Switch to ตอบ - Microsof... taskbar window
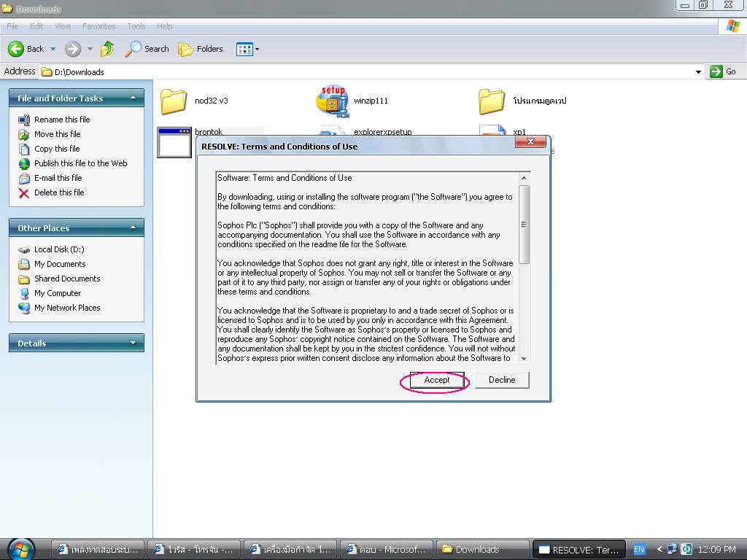Image resolution: width=747 pixels, height=560 pixels. (x=387, y=550)
